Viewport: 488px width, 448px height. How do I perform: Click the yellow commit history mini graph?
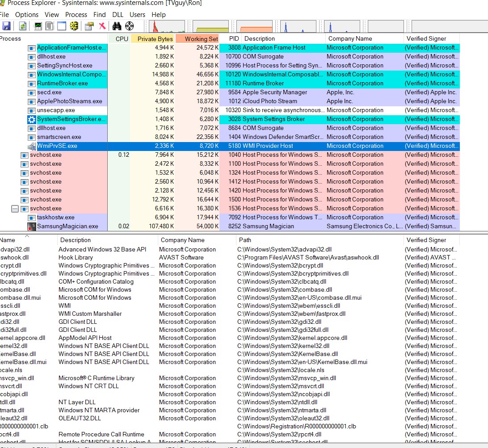click(210, 26)
